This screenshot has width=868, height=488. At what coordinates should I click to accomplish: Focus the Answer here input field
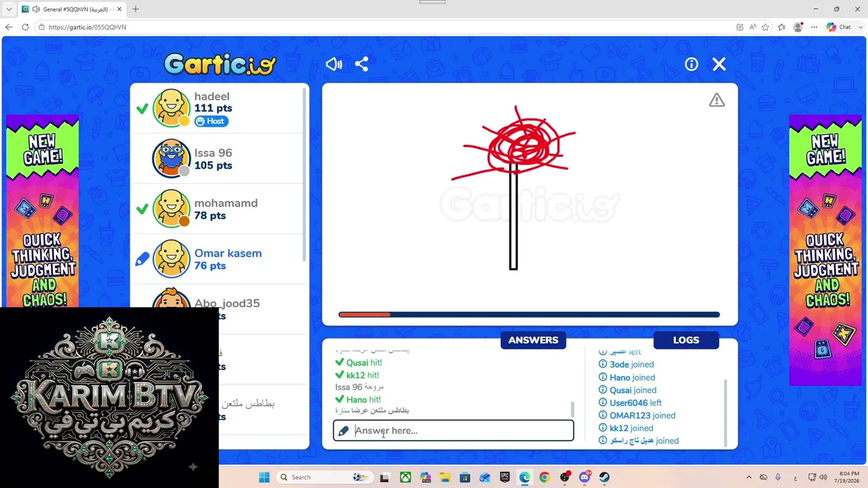pos(453,430)
